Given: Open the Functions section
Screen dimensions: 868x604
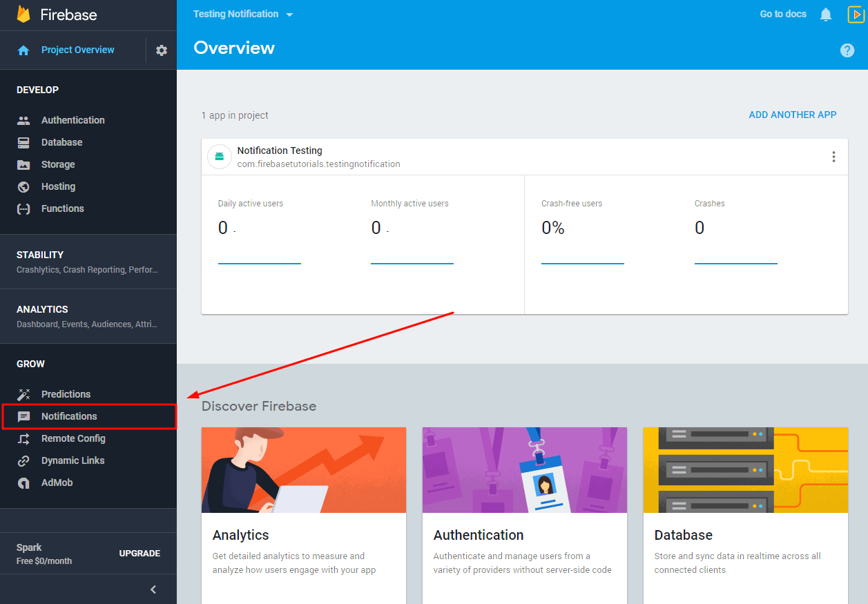Looking at the screenshot, I should pos(23,208).
